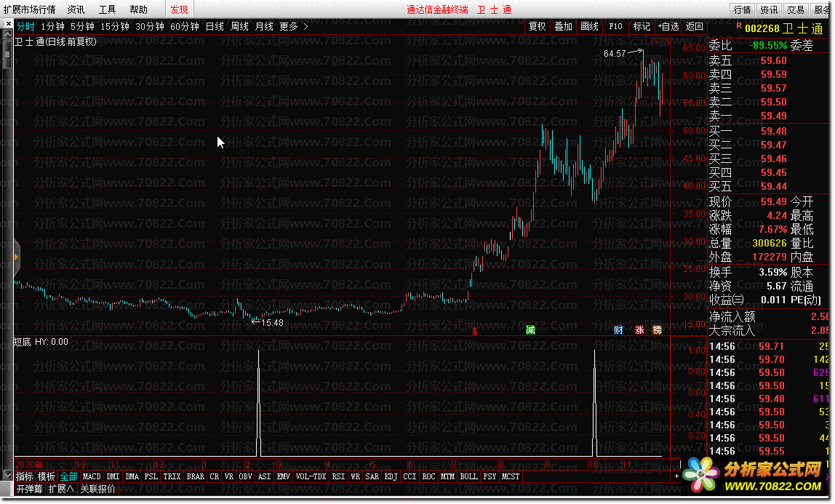This screenshot has height=504, width=835.
Task: Switch indicator to MCST
Action: pyautogui.click(x=511, y=476)
